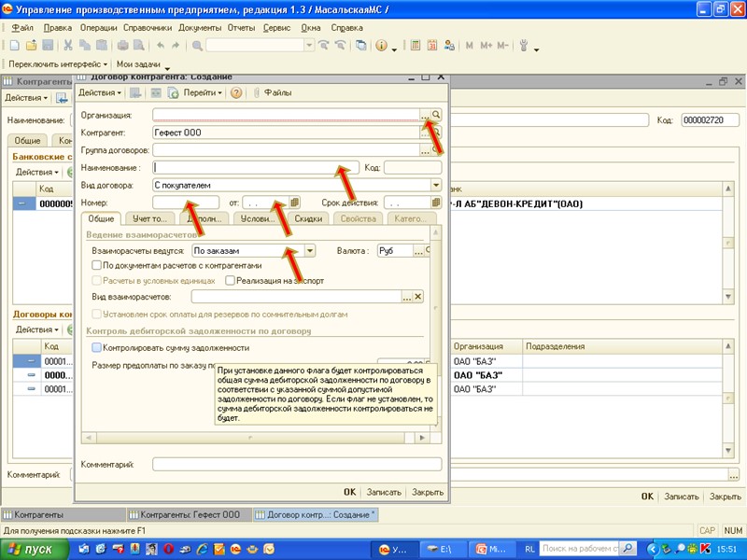Open calendar picker next to the 'от' date field
The height and width of the screenshot is (560, 747).
[294, 203]
